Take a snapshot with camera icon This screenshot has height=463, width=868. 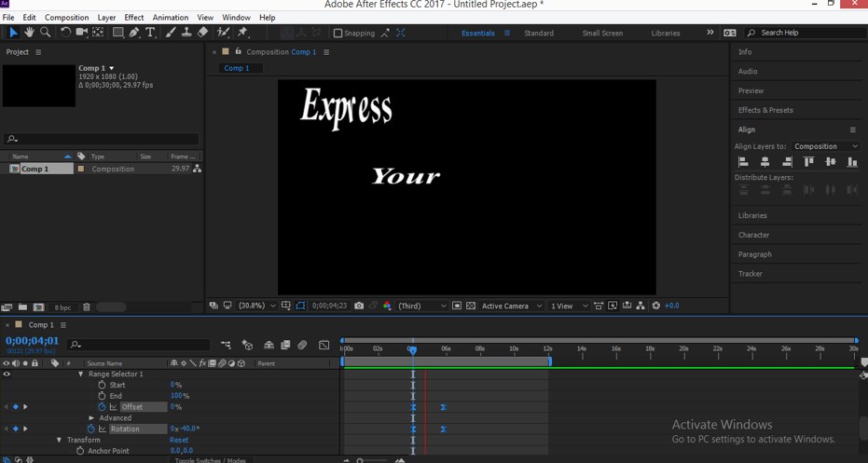tap(359, 306)
